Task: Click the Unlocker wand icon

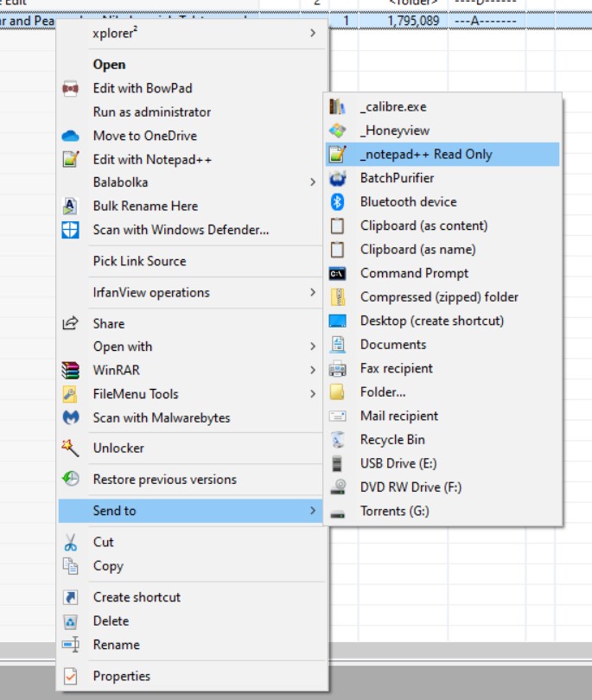Action: click(70, 448)
